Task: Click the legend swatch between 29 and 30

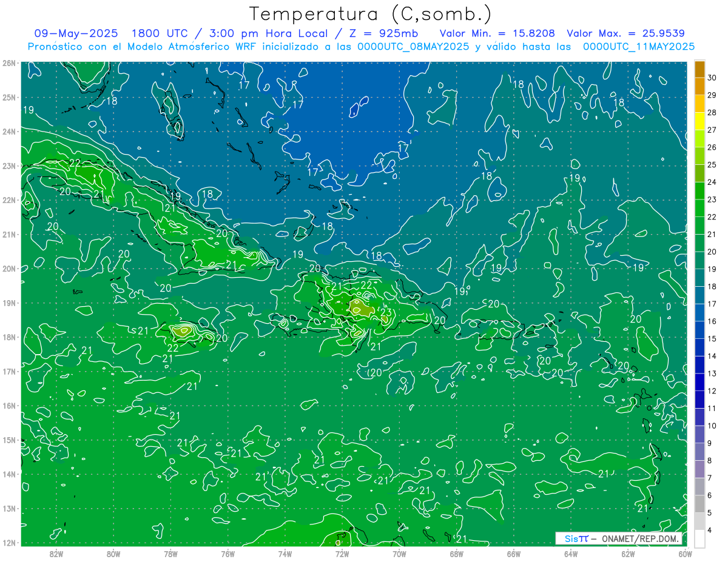Action: pyautogui.click(x=699, y=87)
